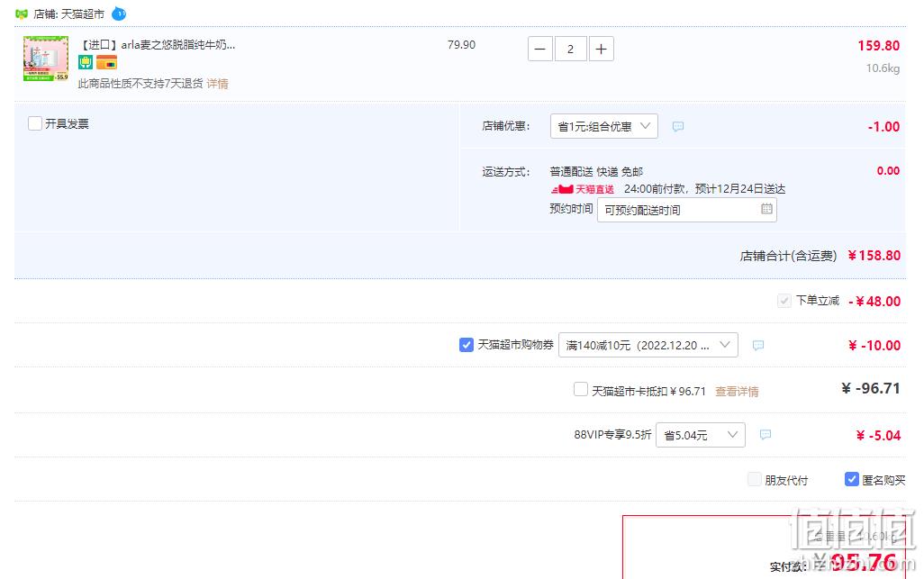Click the orange card badge icon
924x579 pixels.
point(106,62)
